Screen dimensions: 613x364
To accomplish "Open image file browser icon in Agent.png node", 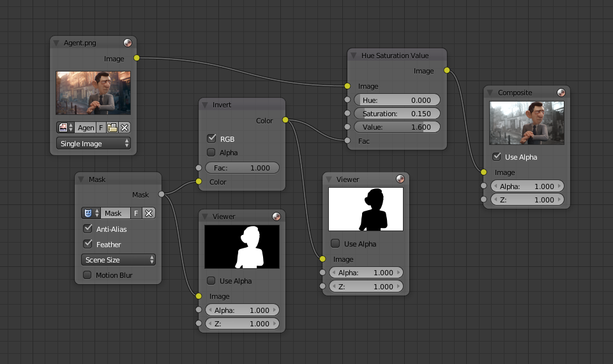I will [x=112, y=128].
